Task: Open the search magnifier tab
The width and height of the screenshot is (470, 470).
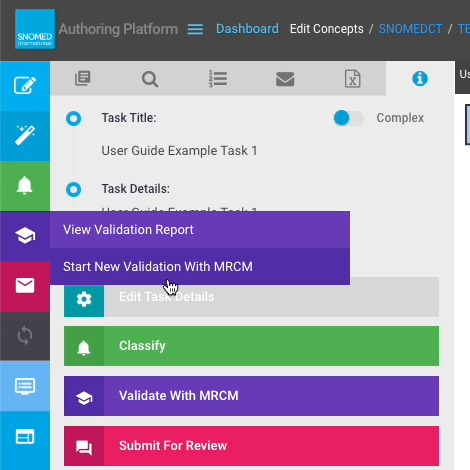Action: pos(150,79)
